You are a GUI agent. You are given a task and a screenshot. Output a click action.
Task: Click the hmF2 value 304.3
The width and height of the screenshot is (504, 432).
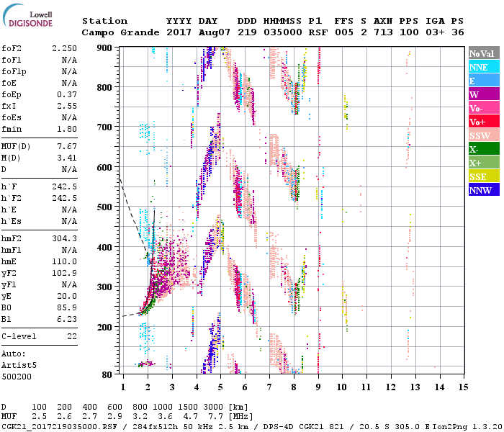(x=66, y=238)
